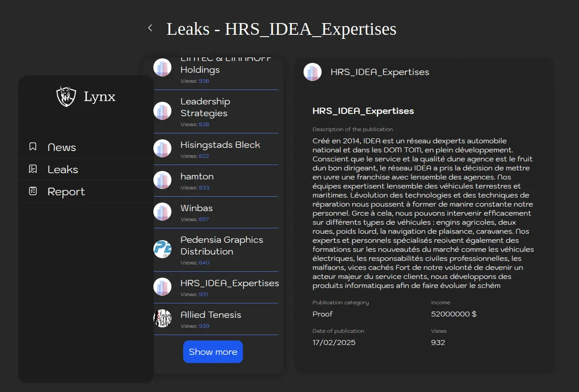Click the avatar in the detail panel header
This screenshot has width=579, height=392.
(x=313, y=72)
